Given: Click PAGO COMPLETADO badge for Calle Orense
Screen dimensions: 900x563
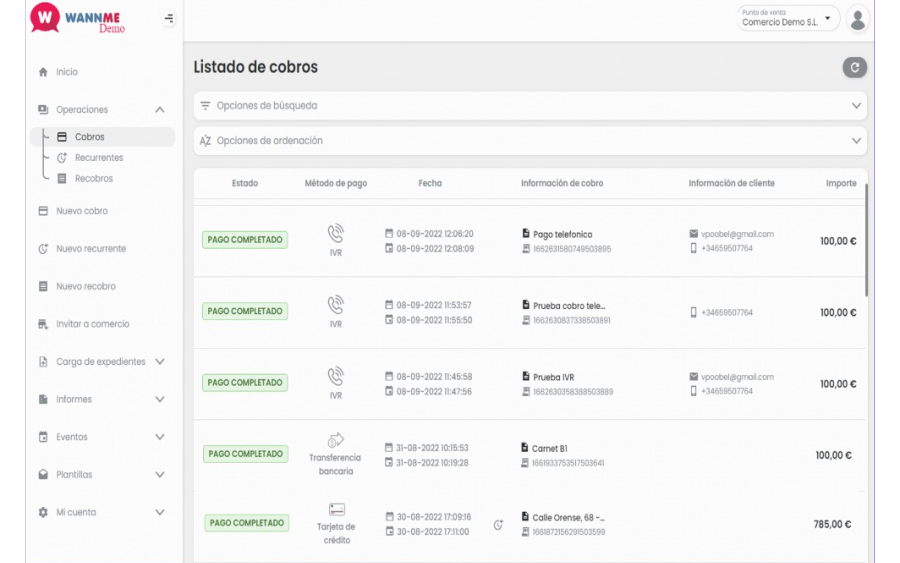Looking at the screenshot, I should [x=246, y=523].
